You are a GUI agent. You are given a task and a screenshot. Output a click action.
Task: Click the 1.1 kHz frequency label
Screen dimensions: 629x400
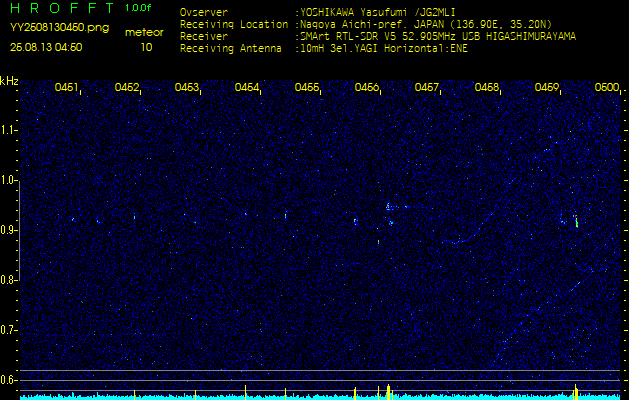coord(7,130)
